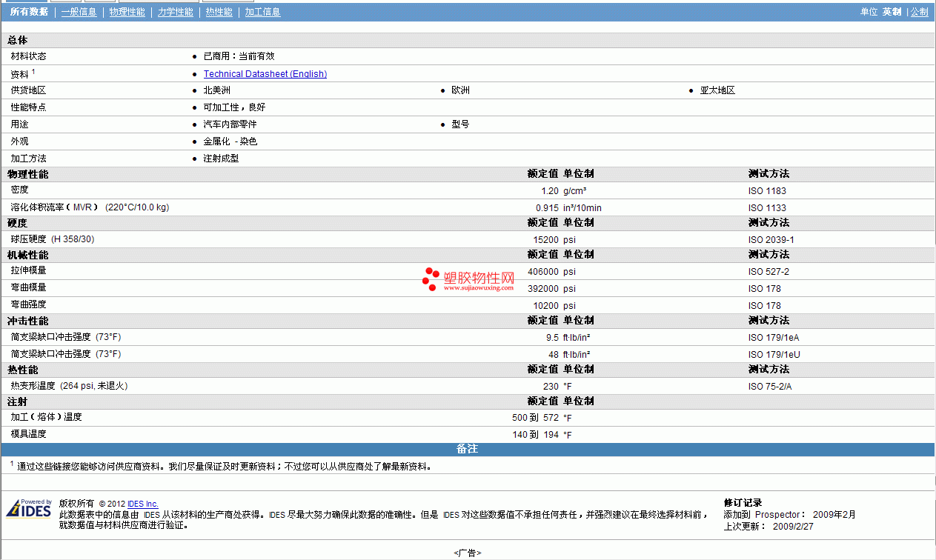Click the 注射 section header

pos(18,401)
